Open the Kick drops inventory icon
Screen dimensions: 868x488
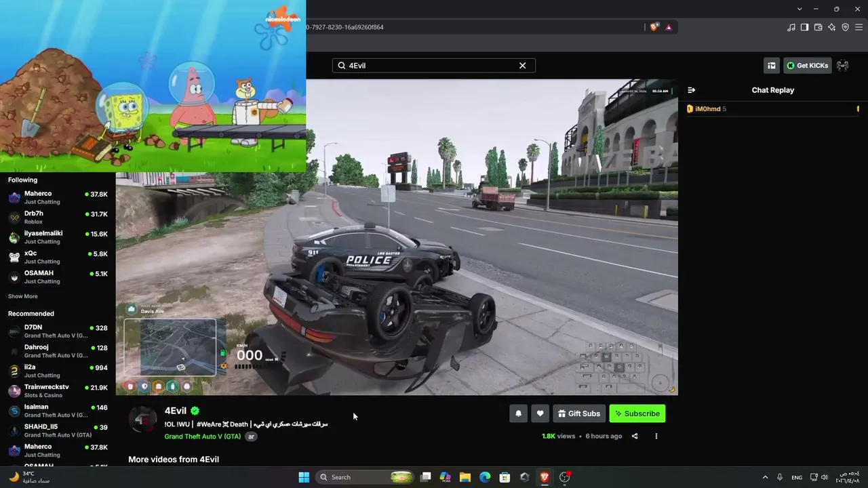(x=772, y=66)
